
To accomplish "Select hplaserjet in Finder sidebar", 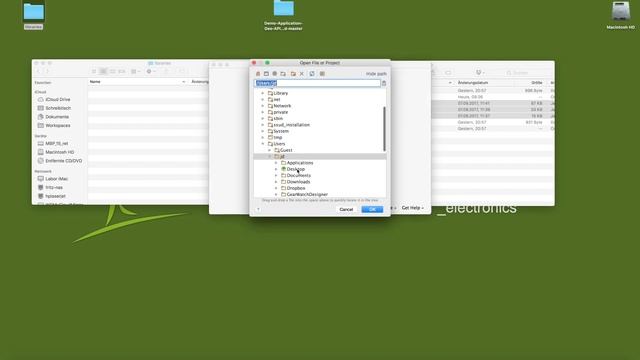I will pos(51,196).
